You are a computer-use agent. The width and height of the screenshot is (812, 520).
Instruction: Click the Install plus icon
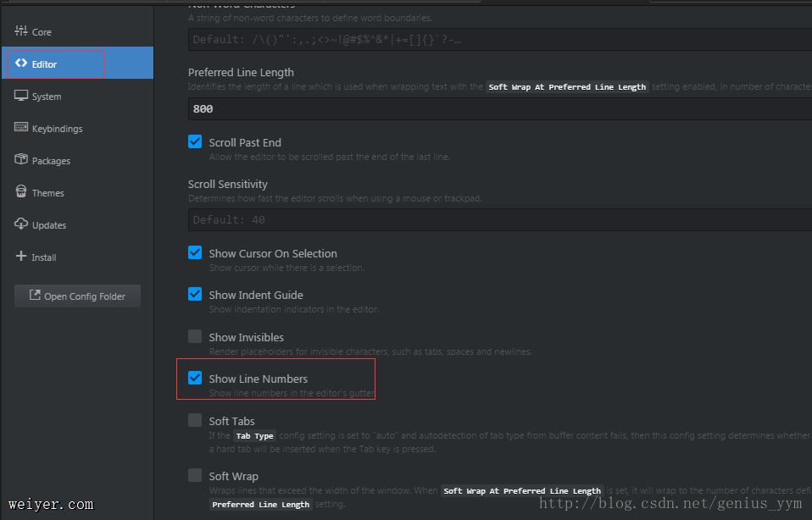(x=21, y=257)
